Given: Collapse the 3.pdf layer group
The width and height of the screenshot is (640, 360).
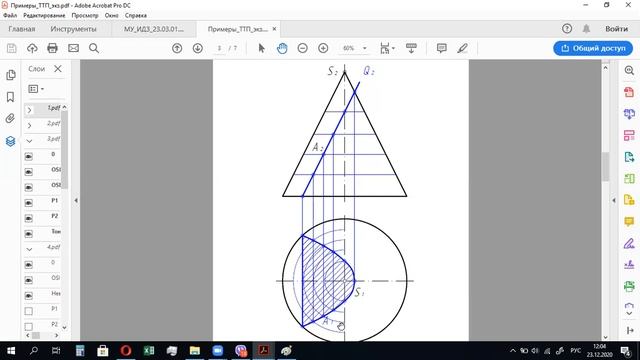Looking at the screenshot, I should pos(29,141).
